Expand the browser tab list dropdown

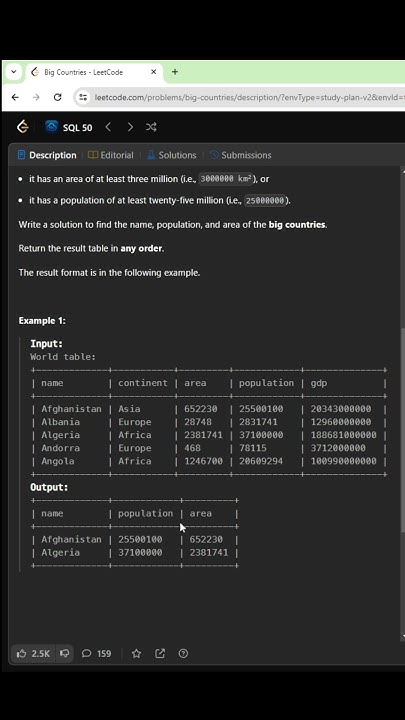pyautogui.click(x=14, y=72)
